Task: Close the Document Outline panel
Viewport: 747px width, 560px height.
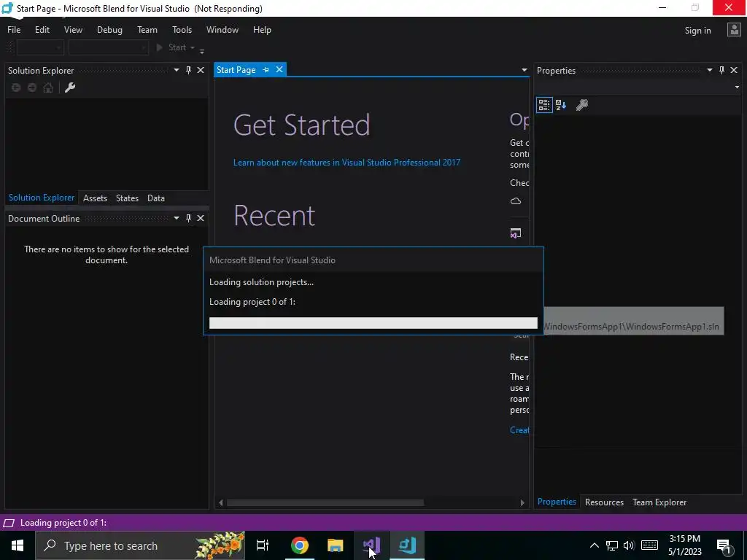Action: tap(201, 218)
